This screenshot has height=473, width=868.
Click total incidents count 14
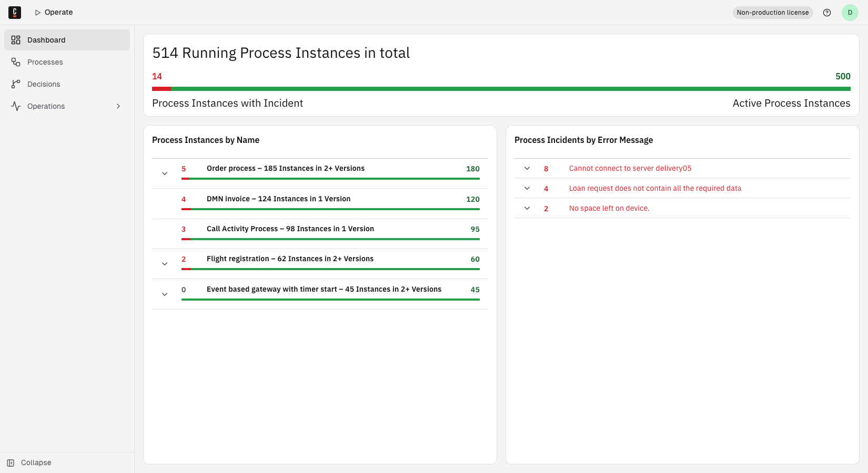pos(157,77)
